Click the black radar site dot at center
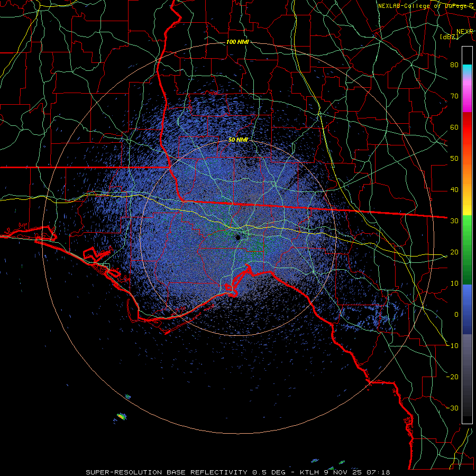Viewport: 476px width, 476px height. click(x=238, y=237)
